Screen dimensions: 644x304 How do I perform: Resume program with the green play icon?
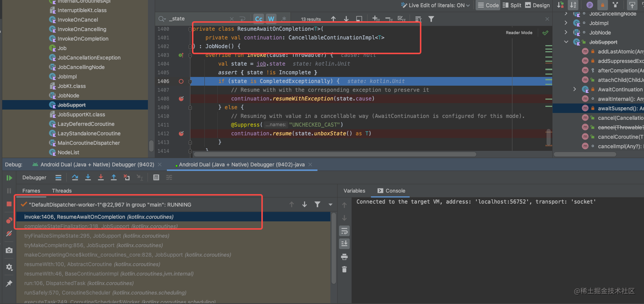(x=9, y=178)
